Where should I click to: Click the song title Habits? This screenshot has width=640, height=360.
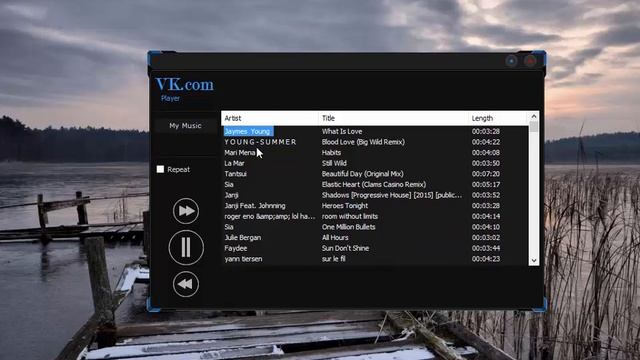331,153
